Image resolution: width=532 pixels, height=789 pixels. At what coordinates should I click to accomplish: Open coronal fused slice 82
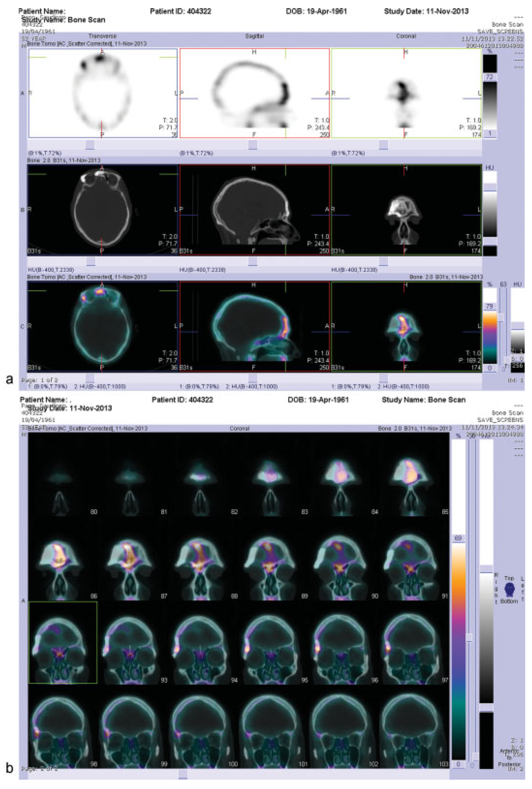coord(203,475)
